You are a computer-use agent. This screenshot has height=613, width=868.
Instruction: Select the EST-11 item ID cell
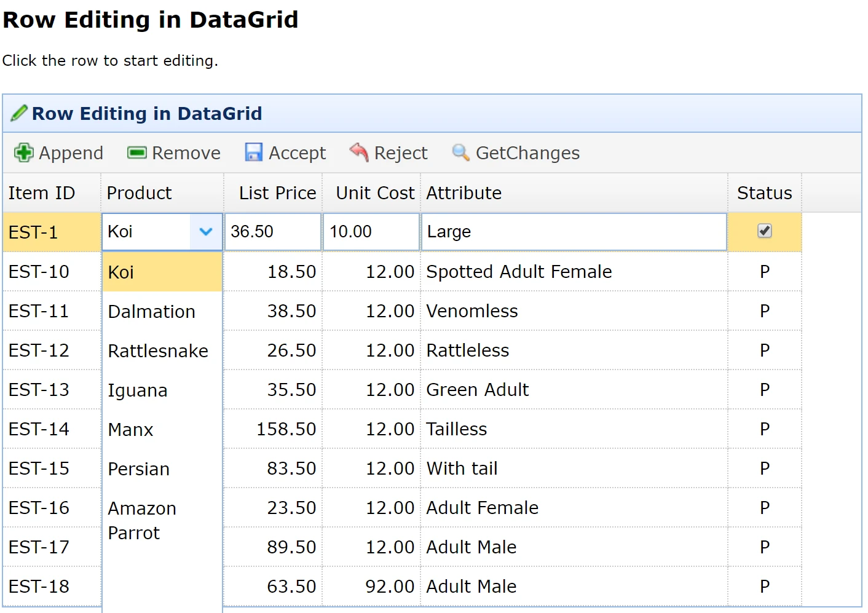tap(52, 310)
